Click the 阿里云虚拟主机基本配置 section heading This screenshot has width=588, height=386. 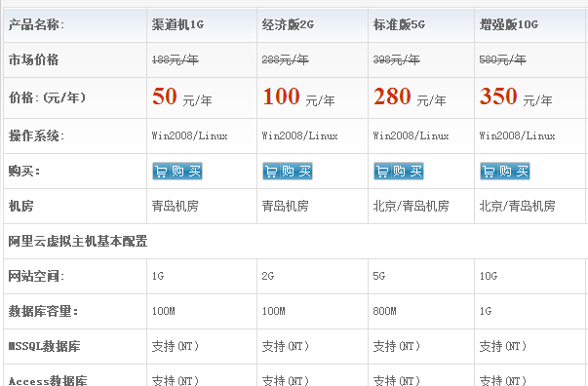[78, 242]
